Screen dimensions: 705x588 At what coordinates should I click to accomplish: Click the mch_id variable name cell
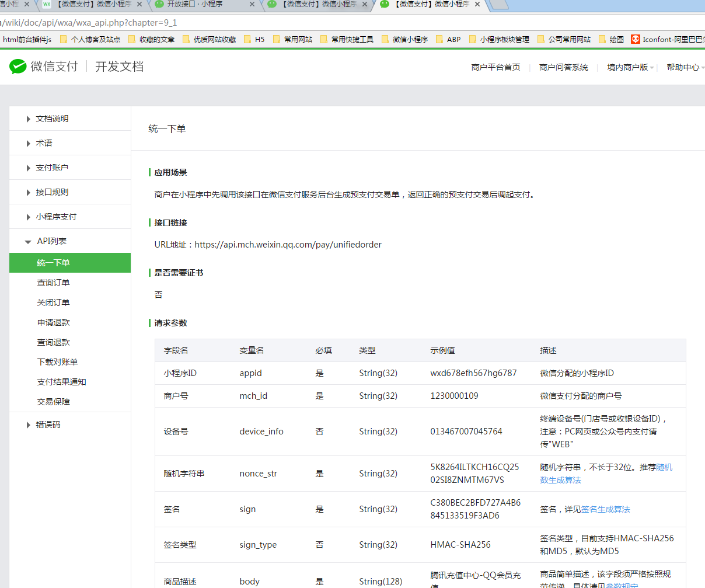tap(253, 396)
